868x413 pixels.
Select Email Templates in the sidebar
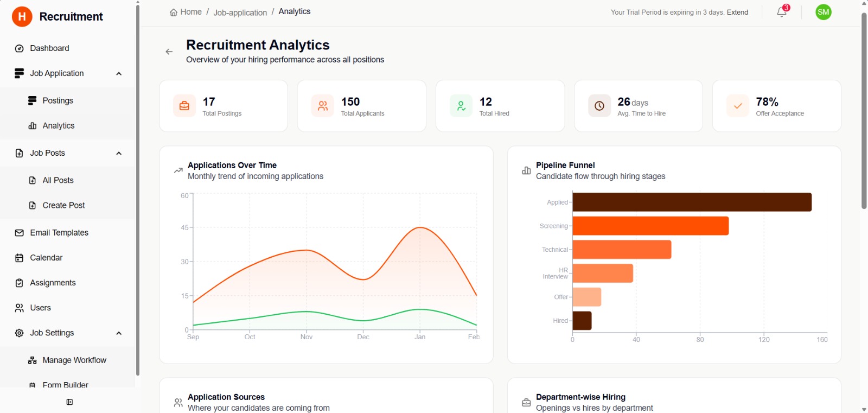pyautogui.click(x=59, y=233)
